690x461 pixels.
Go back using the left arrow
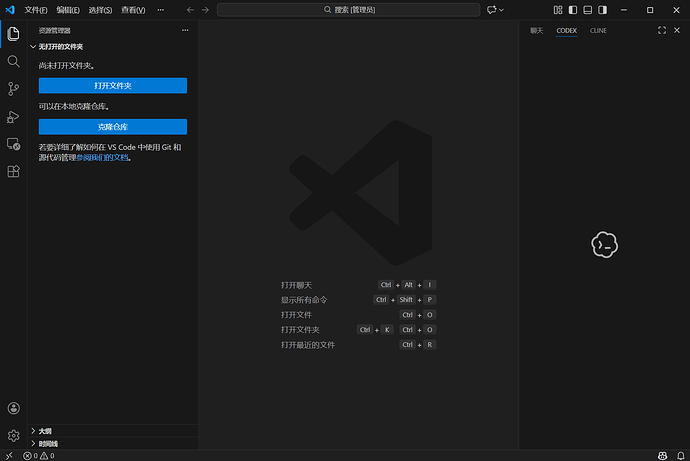(x=190, y=10)
